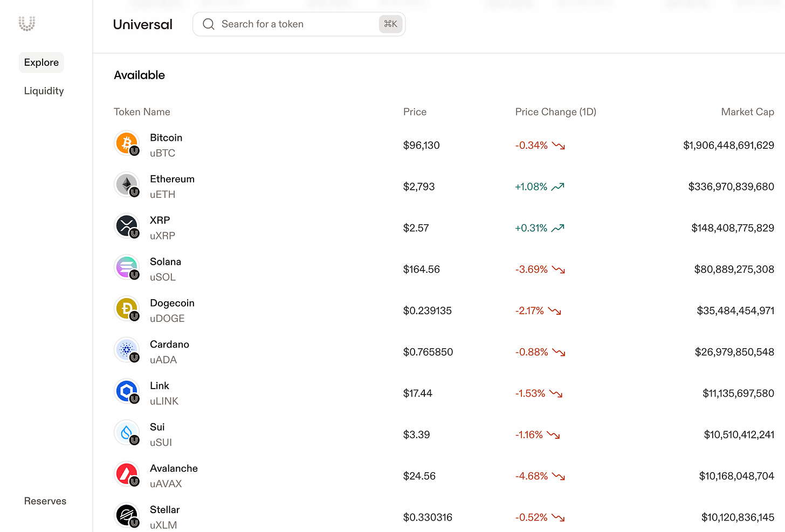
Task: Click Ethereum's upward trend arrow
Action: [557, 186]
